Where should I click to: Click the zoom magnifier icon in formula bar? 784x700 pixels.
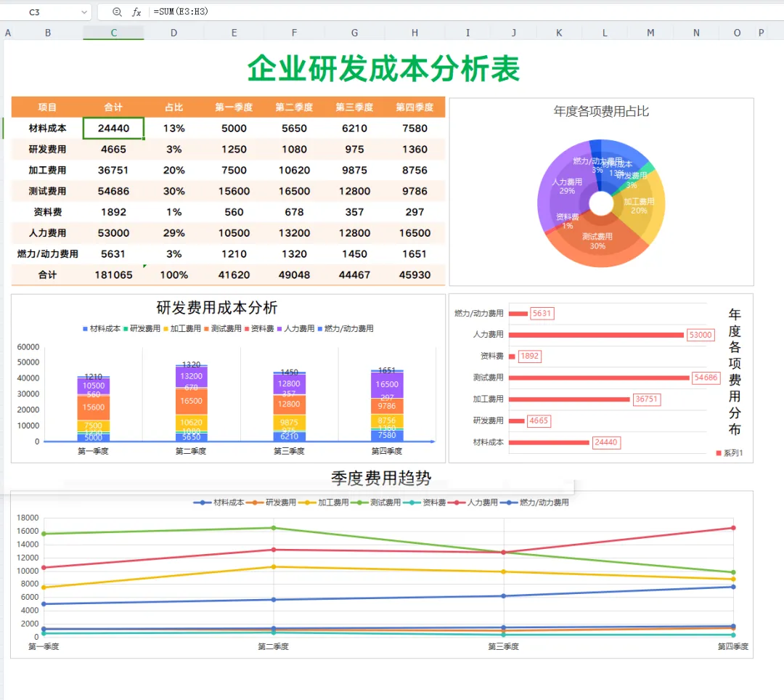click(x=117, y=12)
